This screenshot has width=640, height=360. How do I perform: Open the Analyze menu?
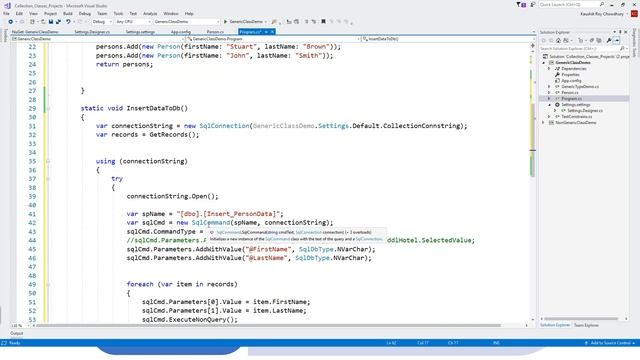(x=150, y=13)
